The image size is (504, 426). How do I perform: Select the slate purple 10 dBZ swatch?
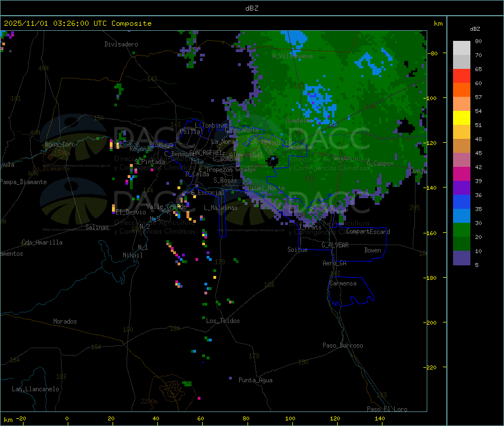[x=461, y=258]
